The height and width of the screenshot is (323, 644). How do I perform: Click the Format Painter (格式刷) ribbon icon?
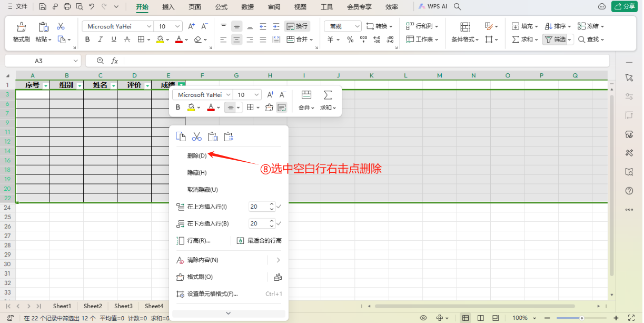pyautogui.click(x=21, y=27)
